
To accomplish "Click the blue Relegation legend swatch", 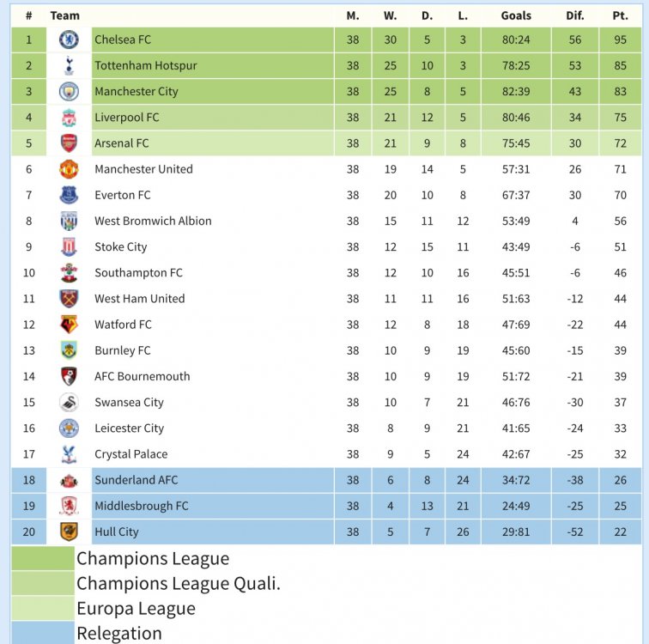I will coord(43,633).
